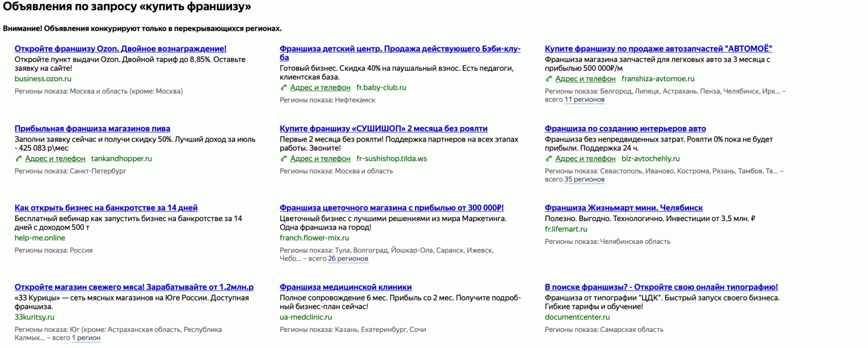Open 'Франшиза Жизньмарт мини. Челябинск' ad
868x348 pixels.
[x=624, y=208]
